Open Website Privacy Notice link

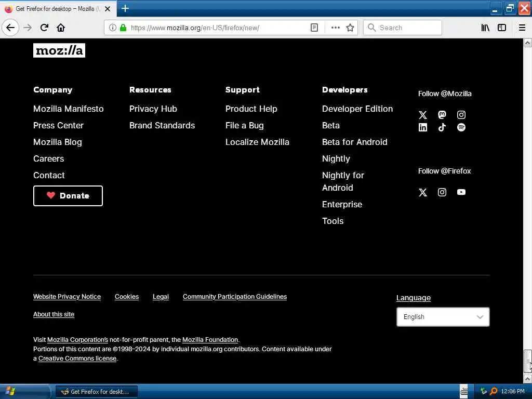(67, 297)
